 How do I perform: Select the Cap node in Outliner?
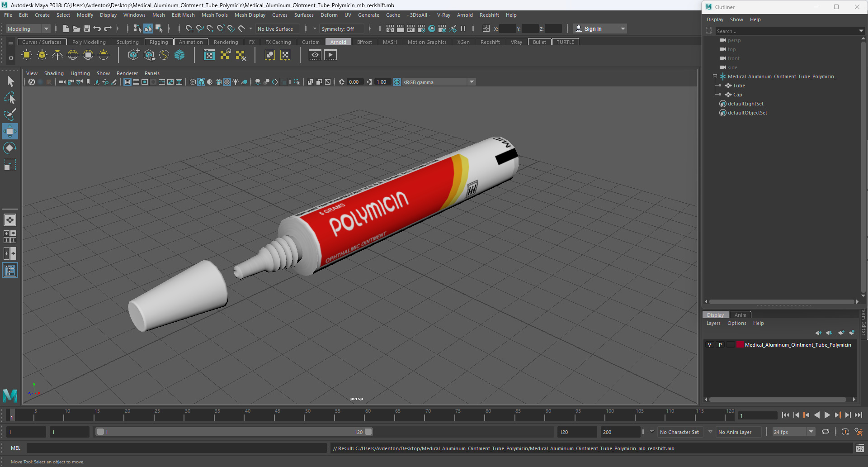point(737,95)
